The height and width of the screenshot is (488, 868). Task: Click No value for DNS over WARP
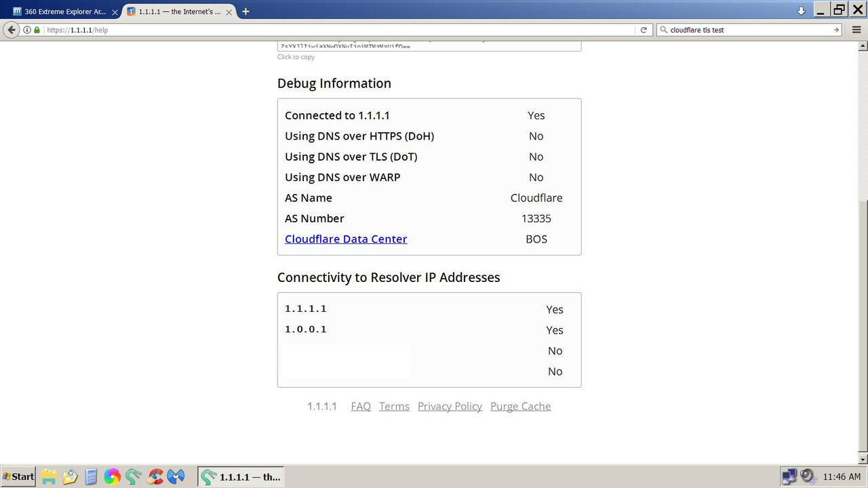536,178
